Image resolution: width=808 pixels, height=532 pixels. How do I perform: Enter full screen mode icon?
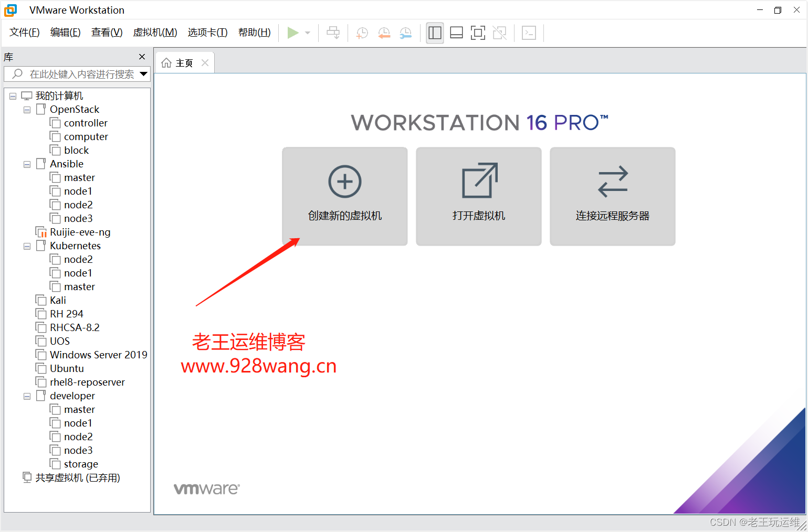pyautogui.click(x=478, y=33)
